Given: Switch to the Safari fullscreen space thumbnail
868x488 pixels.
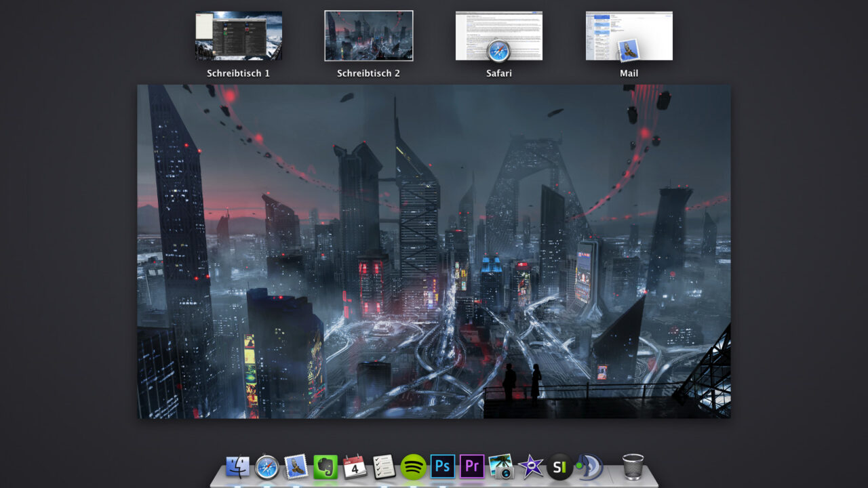Looking at the screenshot, I should click(499, 36).
